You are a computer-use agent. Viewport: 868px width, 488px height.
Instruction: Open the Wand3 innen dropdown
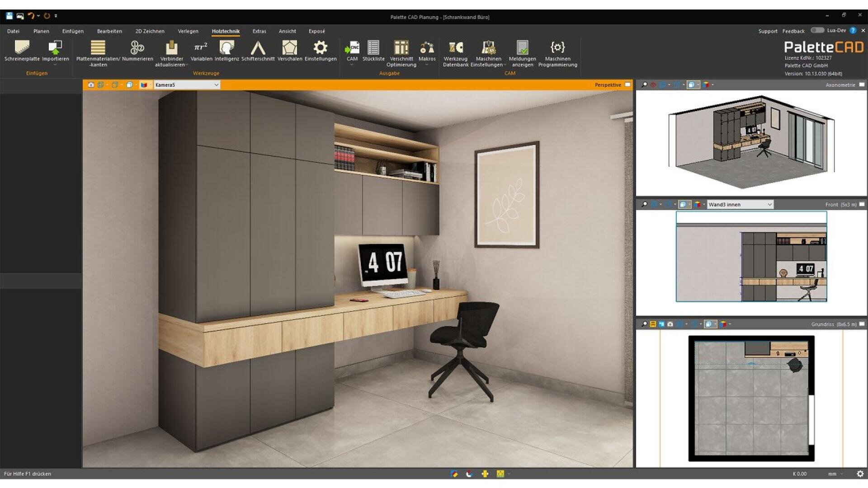click(x=740, y=205)
